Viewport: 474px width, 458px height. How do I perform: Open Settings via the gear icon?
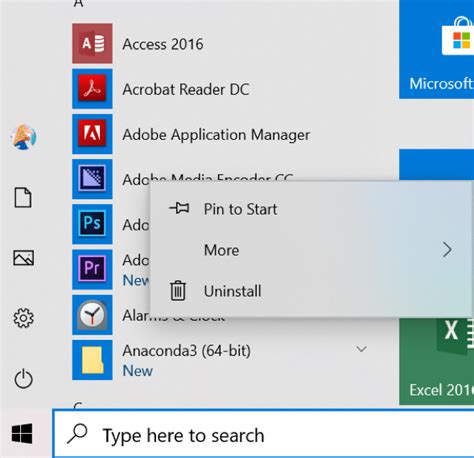pos(23,318)
